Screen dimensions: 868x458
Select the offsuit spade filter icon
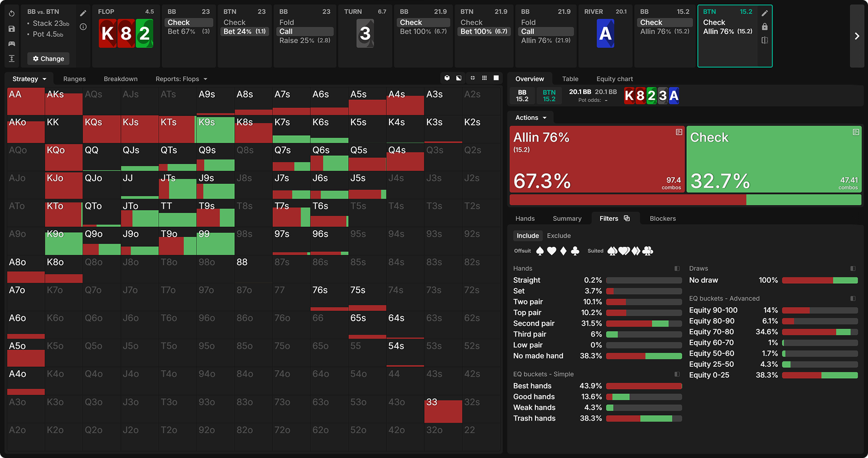pos(540,251)
